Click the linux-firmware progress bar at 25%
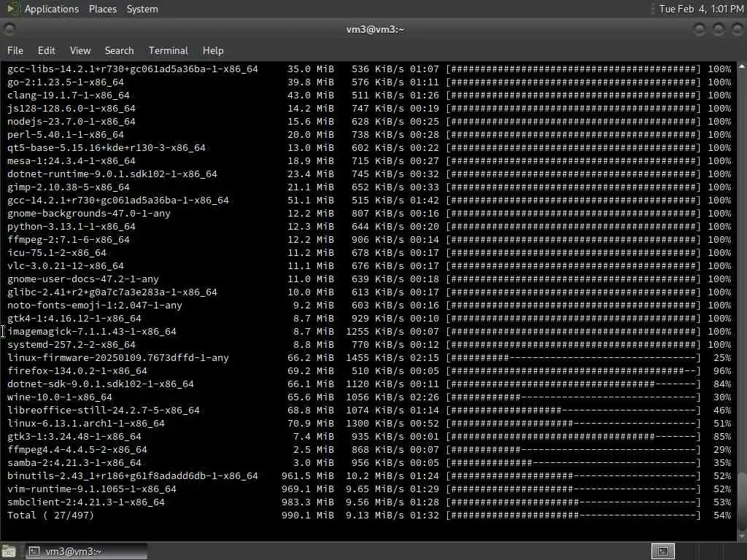Image resolution: width=747 pixels, height=560 pixels. [573, 357]
